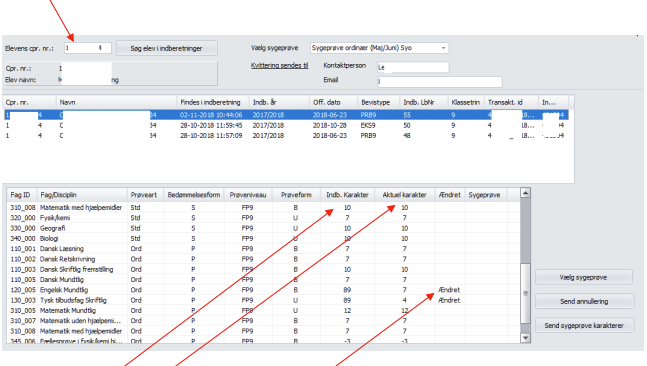Image resolution: width=647 pixels, height=366 pixels.
Task: Select the Matematik uden hjælpemi... row
Action: click(x=263, y=321)
